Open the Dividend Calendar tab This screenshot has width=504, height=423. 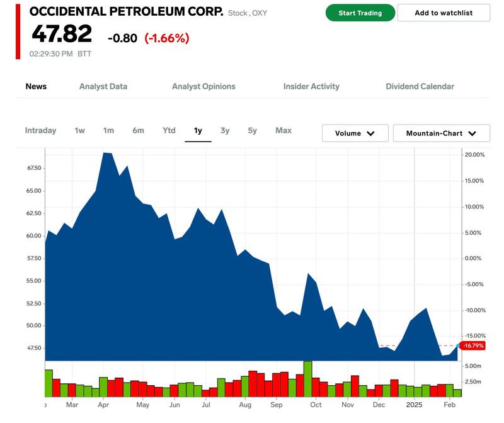click(x=420, y=87)
